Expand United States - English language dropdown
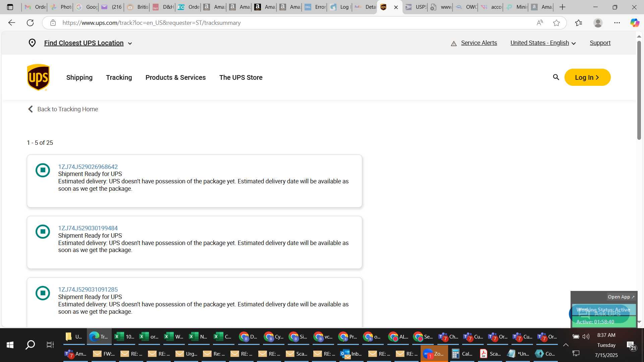644x362 pixels. point(574,43)
